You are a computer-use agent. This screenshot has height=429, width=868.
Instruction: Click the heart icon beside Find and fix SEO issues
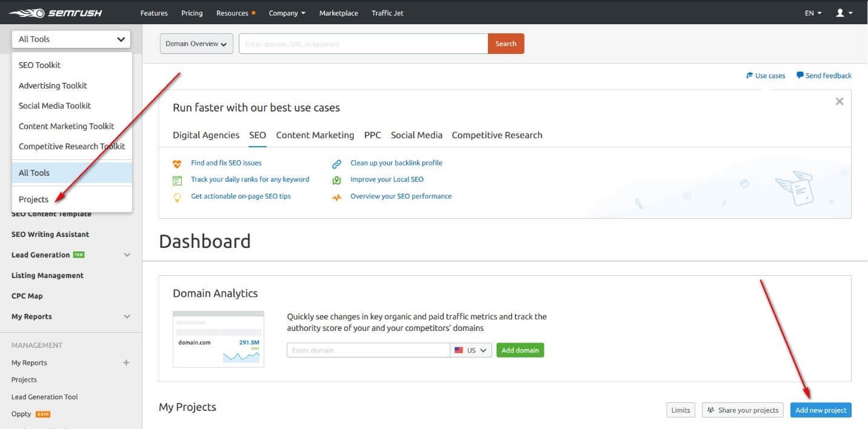coord(177,164)
